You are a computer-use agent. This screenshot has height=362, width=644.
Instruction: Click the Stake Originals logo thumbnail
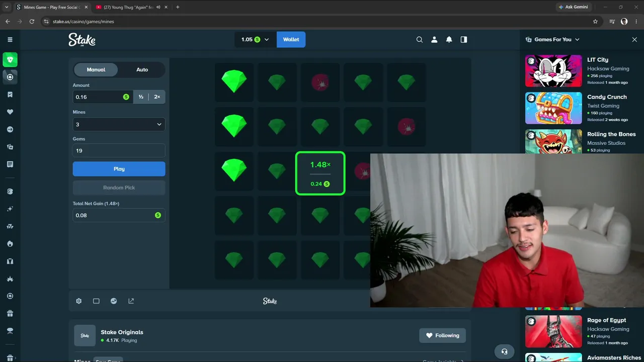(x=85, y=335)
